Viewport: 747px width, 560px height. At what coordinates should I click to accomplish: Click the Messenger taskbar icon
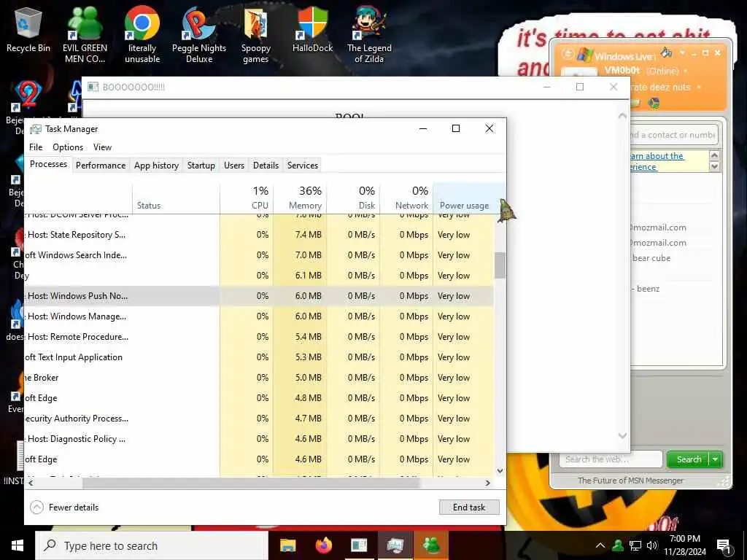[x=431, y=545]
